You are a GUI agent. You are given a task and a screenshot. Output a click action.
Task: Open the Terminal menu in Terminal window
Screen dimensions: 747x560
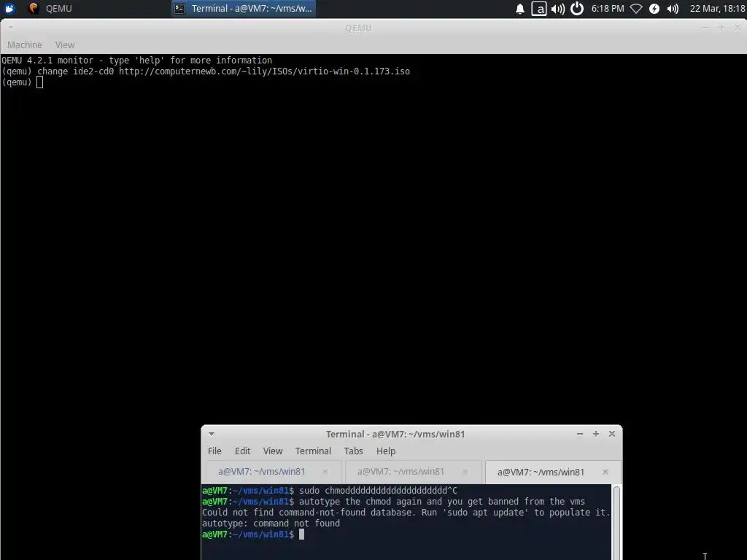tap(313, 451)
